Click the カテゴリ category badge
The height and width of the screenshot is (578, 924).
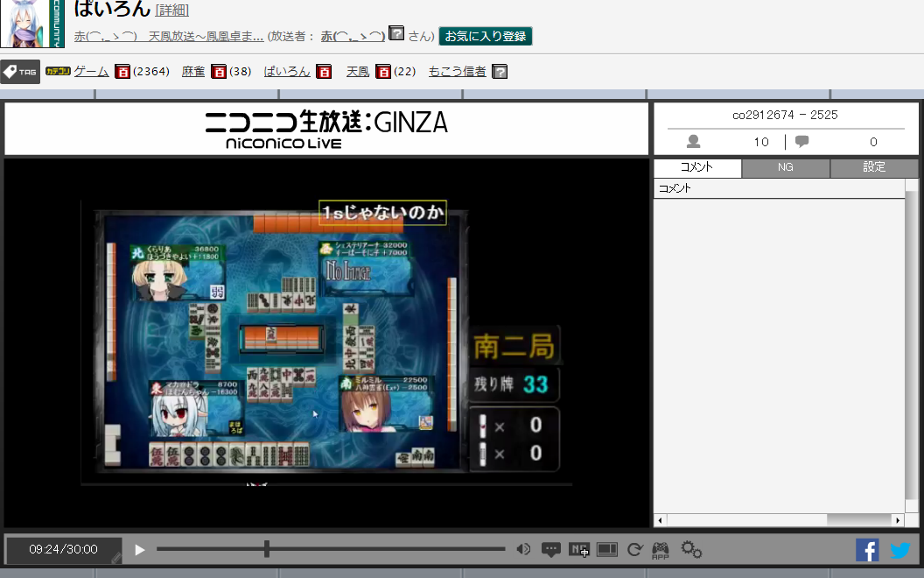(x=59, y=71)
